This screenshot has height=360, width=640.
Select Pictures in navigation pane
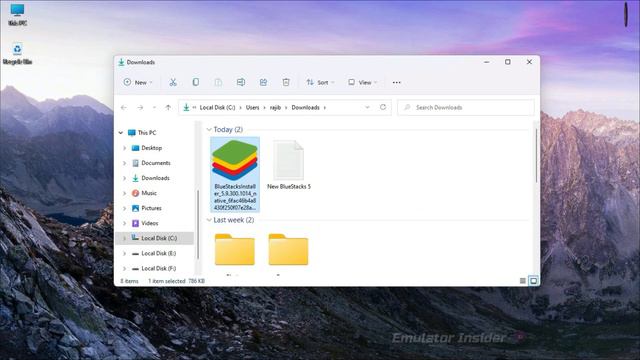[x=151, y=208]
